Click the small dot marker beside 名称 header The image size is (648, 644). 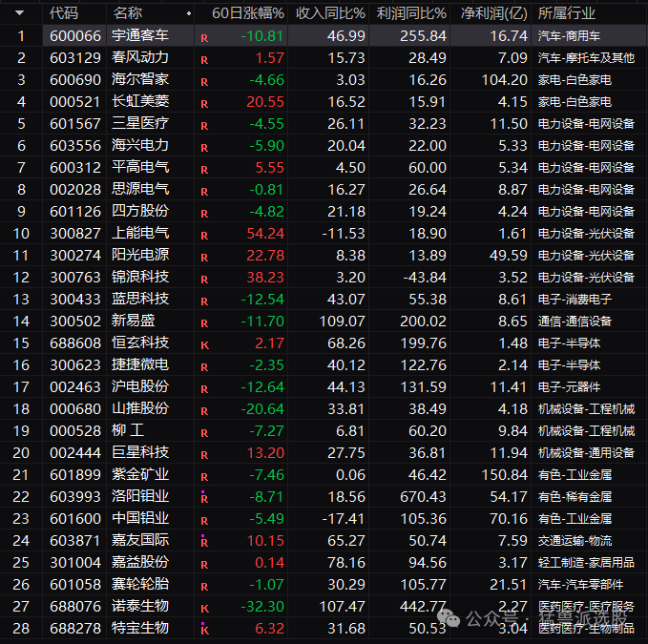click(189, 13)
